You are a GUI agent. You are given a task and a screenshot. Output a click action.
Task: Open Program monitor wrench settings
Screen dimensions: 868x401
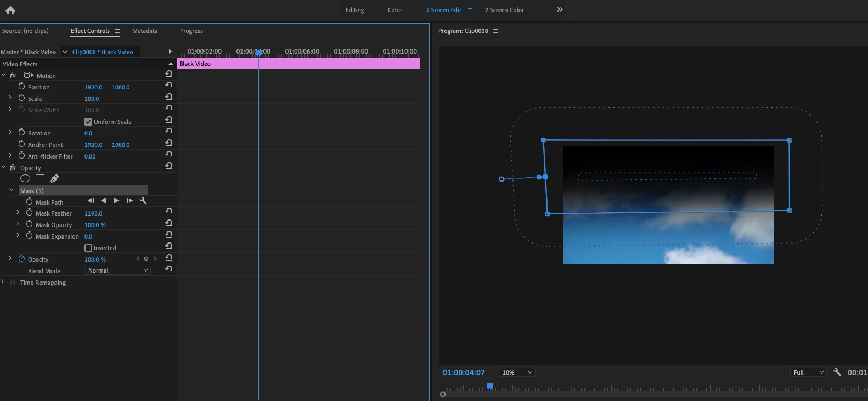[837, 372]
